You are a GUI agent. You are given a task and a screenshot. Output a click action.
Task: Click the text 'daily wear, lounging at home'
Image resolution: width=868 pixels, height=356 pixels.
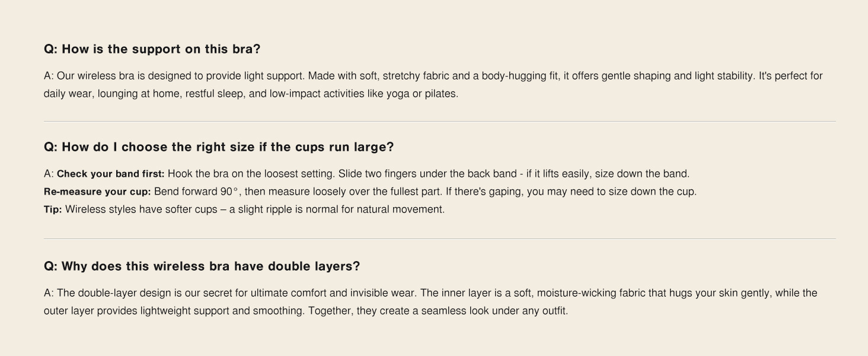coord(113,94)
